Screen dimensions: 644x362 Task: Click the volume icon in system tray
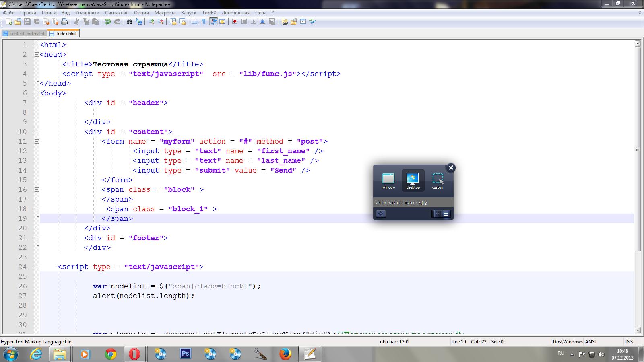[601, 354]
